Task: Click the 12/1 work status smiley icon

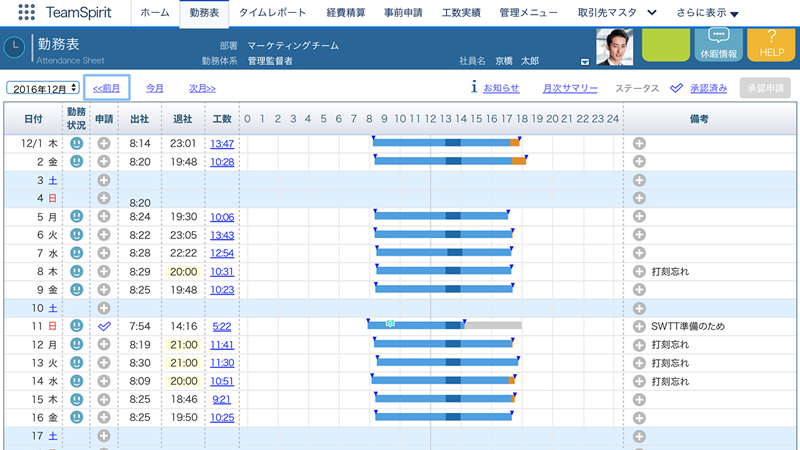Action: click(77, 144)
